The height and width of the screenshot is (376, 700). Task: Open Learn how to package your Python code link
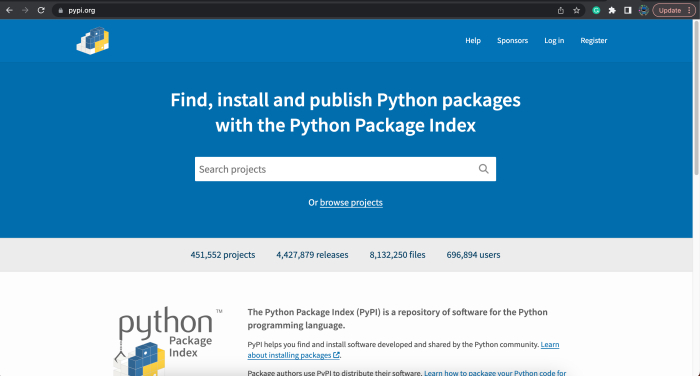(x=495, y=373)
